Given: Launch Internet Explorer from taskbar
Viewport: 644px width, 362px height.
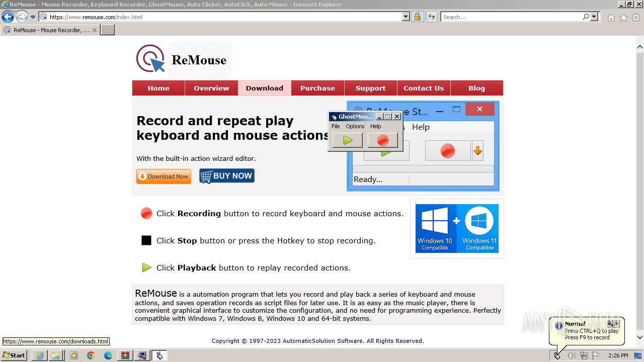Looking at the screenshot, I should click(x=40, y=355).
